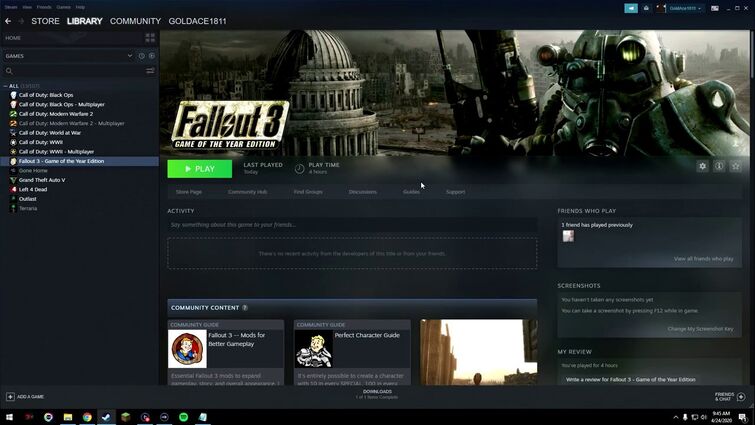Go back with the left arrow

pos(8,21)
